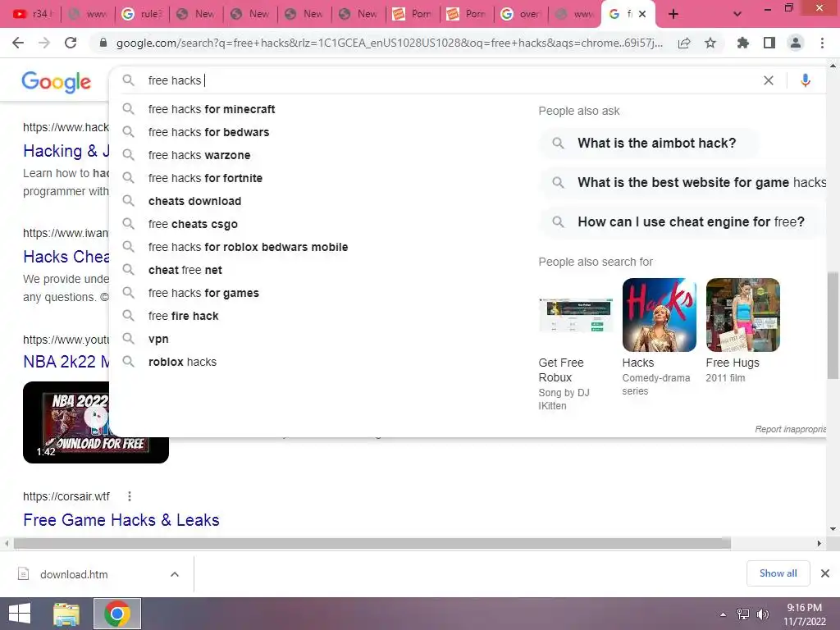Switch to the YouTube r34 tab
840x630 pixels.
32,15
